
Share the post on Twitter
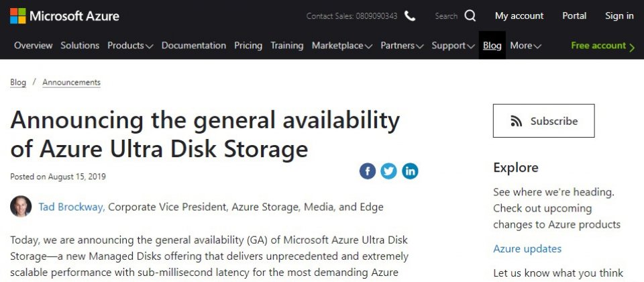389,171
